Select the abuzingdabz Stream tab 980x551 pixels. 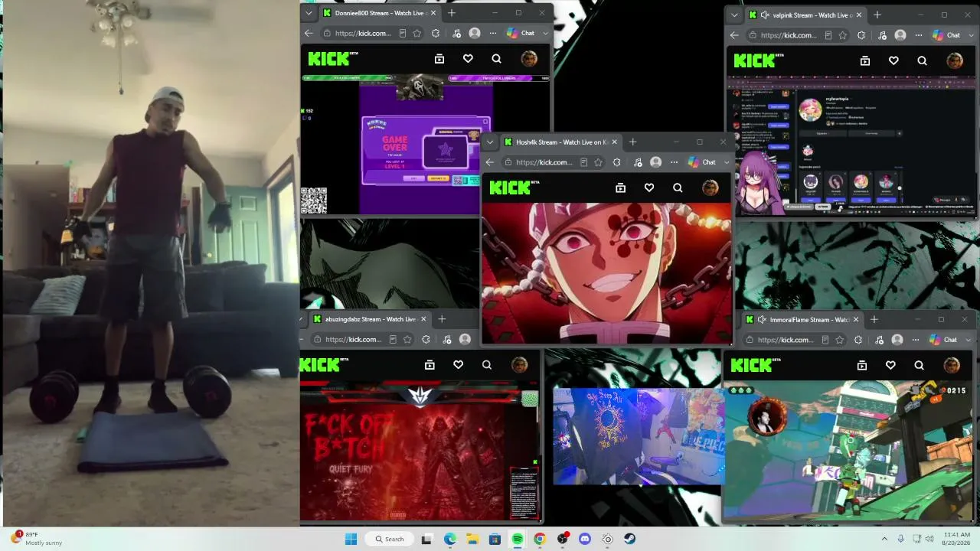pyautogui.click(x=371, y=319)
